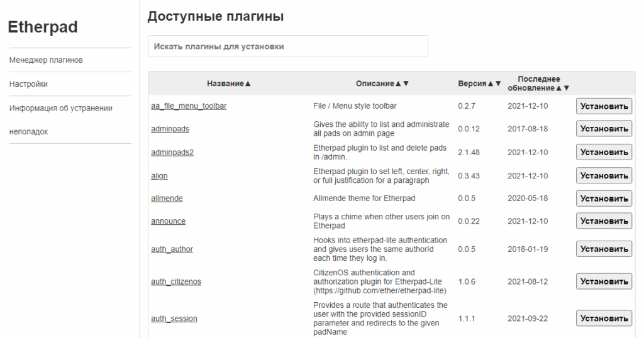Image resolution: width=644 pixels, height=338 pixels.
Task: Open Настройки in the sidebar
Action: (x=28, y=84)
